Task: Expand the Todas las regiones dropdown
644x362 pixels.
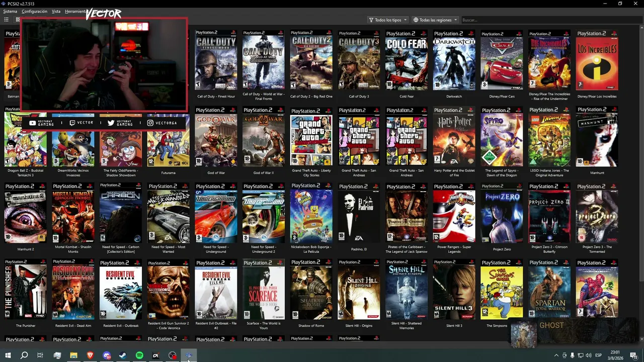Action: pyautogui.click(x=435, y=20)
